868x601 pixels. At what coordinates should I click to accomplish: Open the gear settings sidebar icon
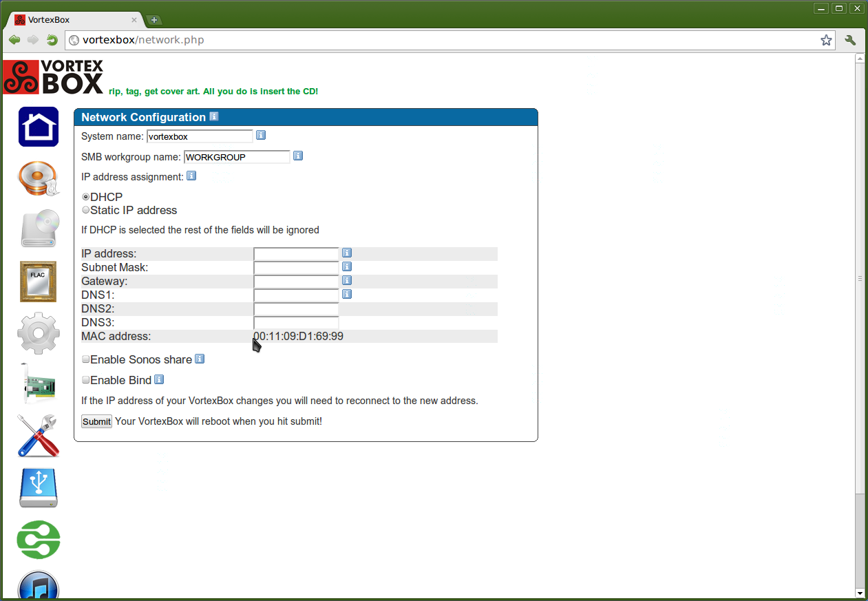pyautogui.click(x=39, y=333)
